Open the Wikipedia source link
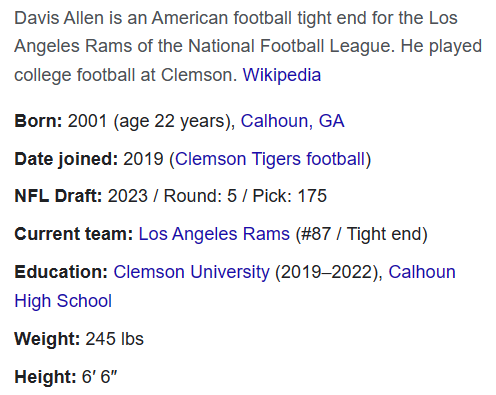 [x=282, y=75]
